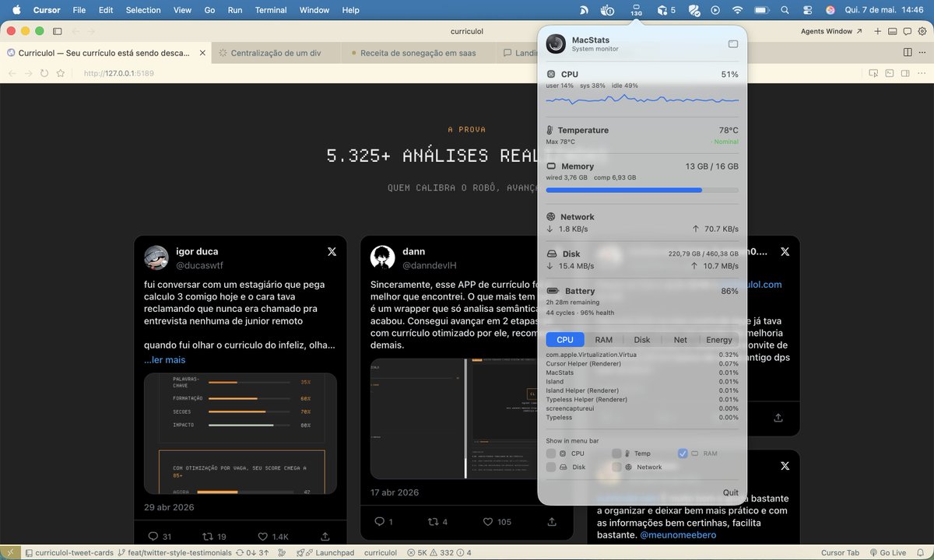Open X logo on igor duca card
Screen dimensions: 934x560
332,252
